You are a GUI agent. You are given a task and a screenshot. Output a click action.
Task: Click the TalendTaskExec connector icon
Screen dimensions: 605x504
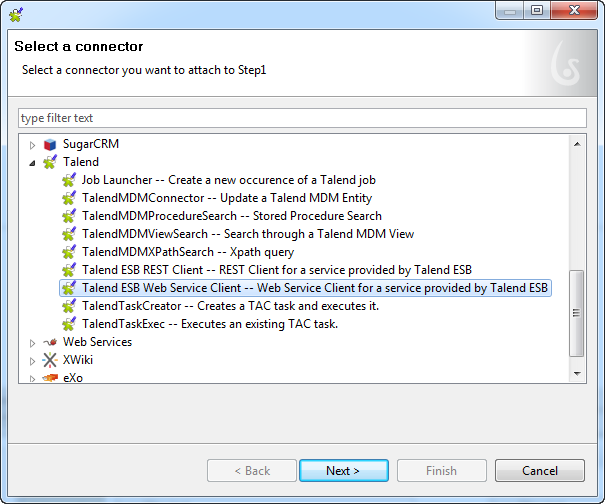tap(69, 324)
